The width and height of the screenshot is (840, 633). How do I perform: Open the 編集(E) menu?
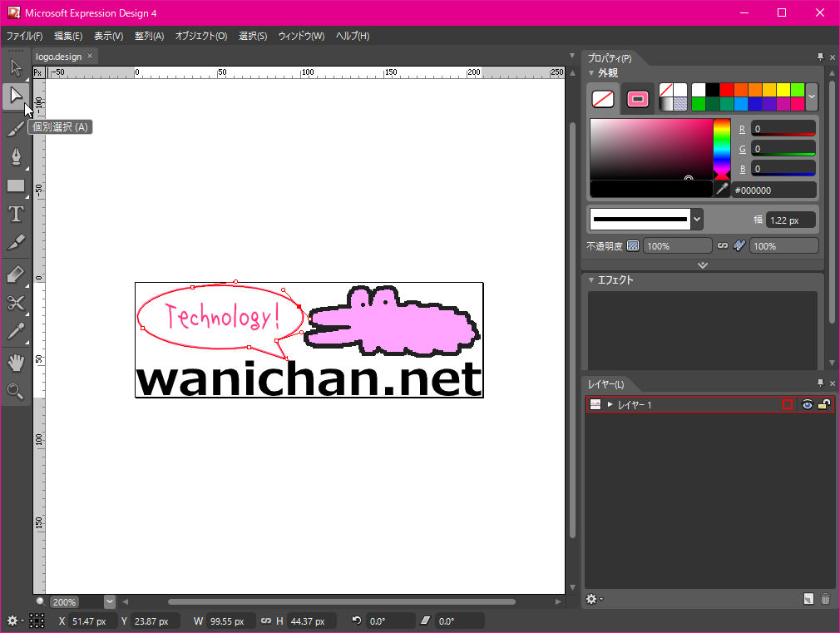tap(68, 36)
